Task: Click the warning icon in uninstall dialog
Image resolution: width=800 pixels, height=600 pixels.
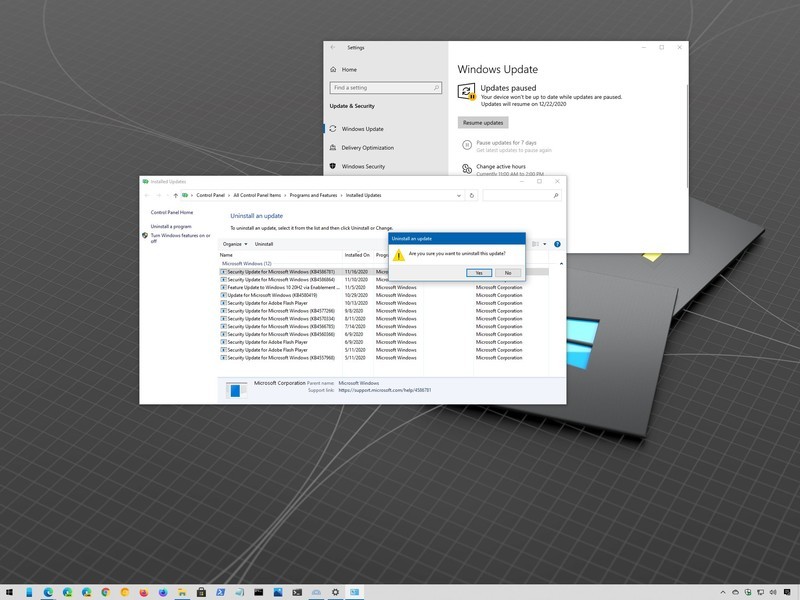Action: click(x=398, y=256)
